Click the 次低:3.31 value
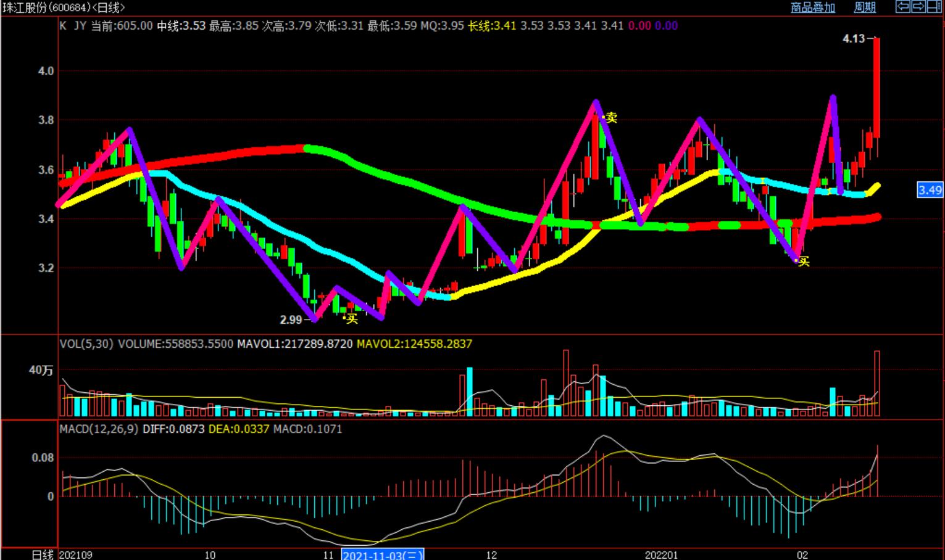 tap(339, 25)
